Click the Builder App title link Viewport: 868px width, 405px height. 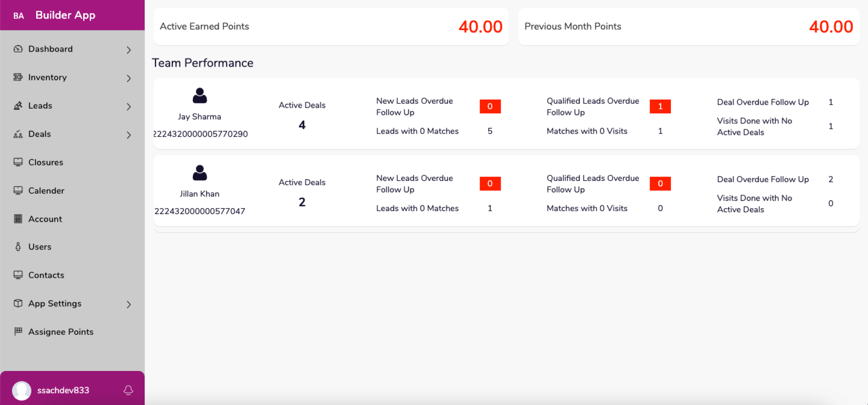click(x=65, y=15)
